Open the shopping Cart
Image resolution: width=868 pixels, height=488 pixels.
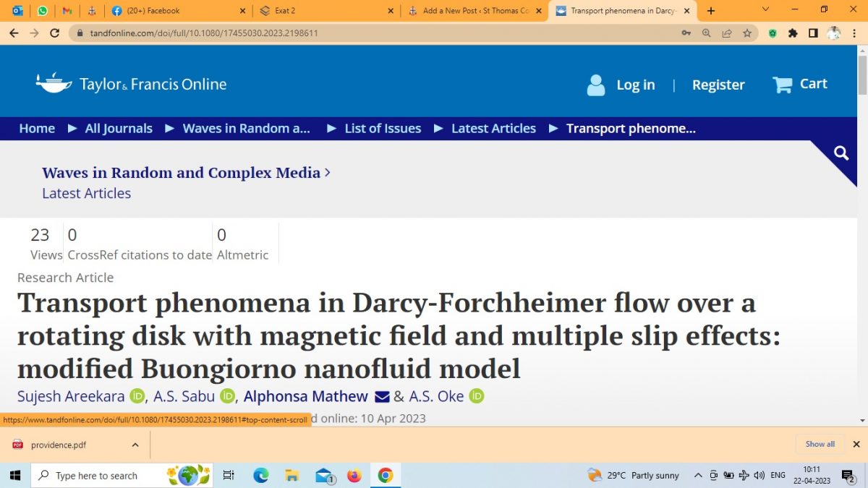pos(799,84)
